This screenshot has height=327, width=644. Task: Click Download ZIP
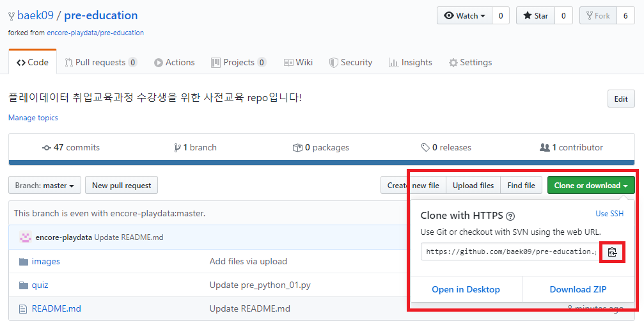pos(578,290)
